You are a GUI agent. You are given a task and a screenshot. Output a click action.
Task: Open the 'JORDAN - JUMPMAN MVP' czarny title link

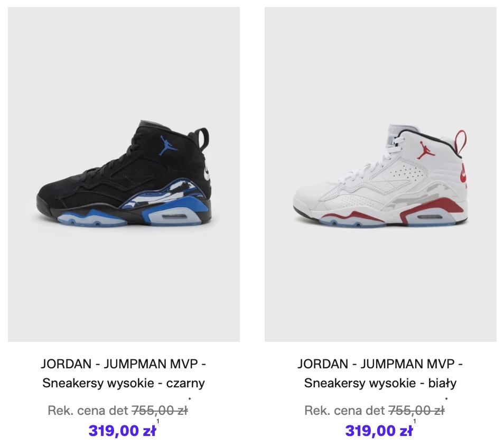point(124,364)
